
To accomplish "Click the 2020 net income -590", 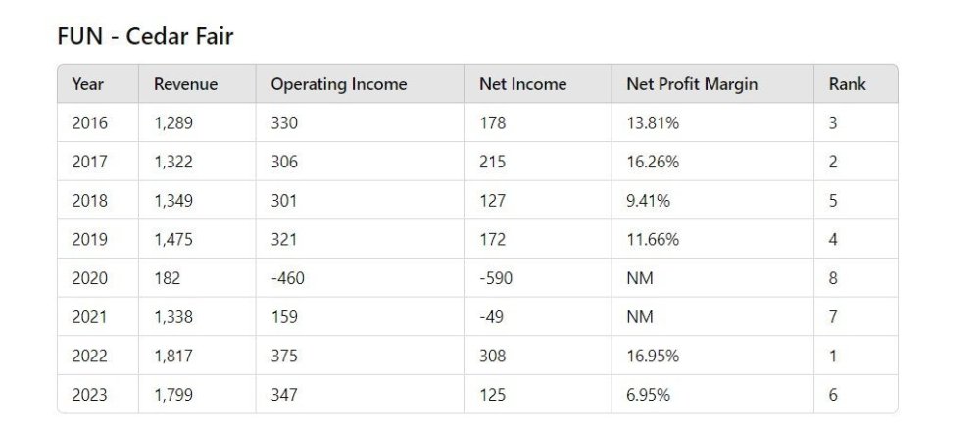I will (496, 278).
